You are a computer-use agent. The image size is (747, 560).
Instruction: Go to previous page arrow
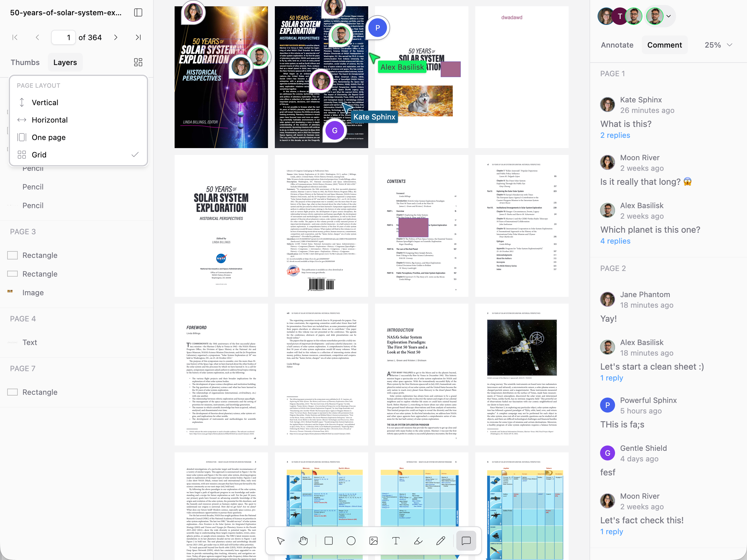click(37, 37)
